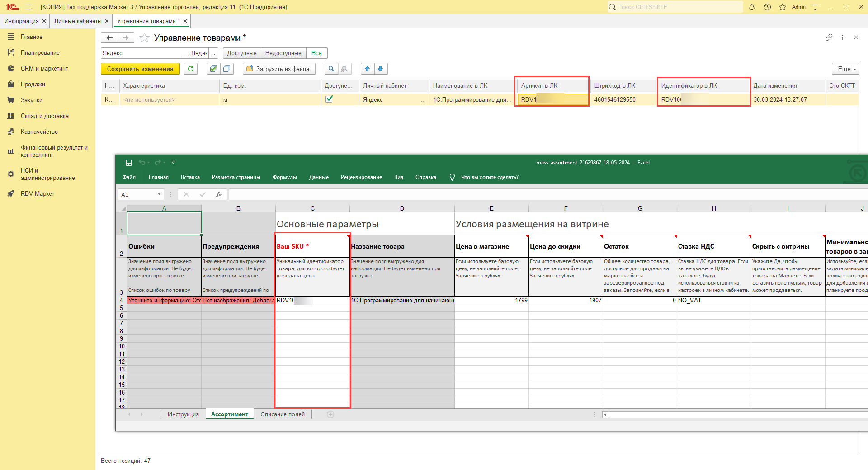Click the uncheck all rows icon
868x470 pixels.
coord(226,69)
